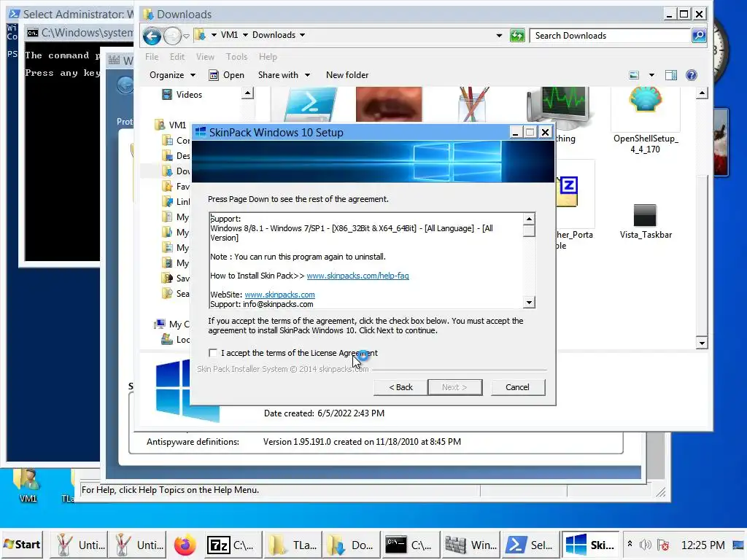Open the File menu
Image resolution: width=747 pixels, height=560 pixels.
tap(152, 57)
